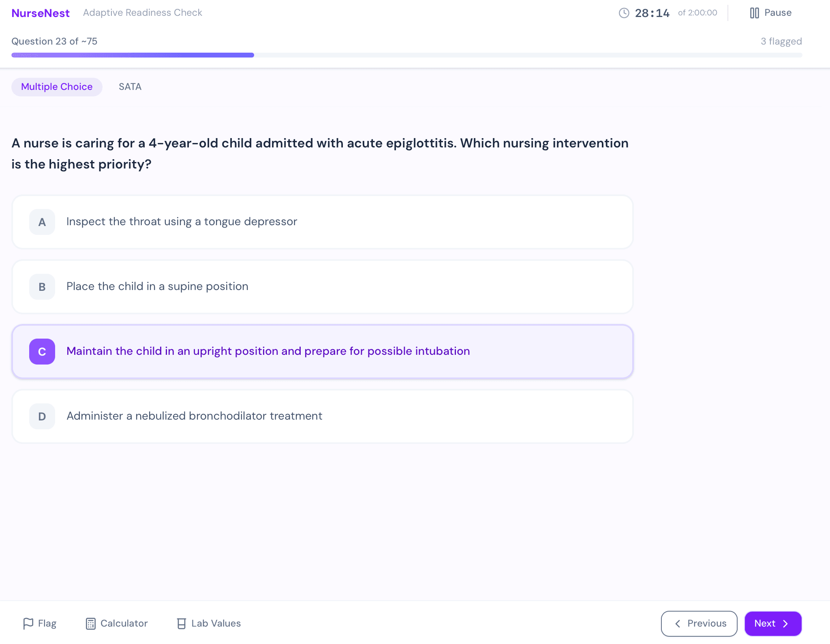Image resolution: width=830 pixels, height=644 pixels.
Task: Click the question progress bar
Action: [x=406, y=55]
